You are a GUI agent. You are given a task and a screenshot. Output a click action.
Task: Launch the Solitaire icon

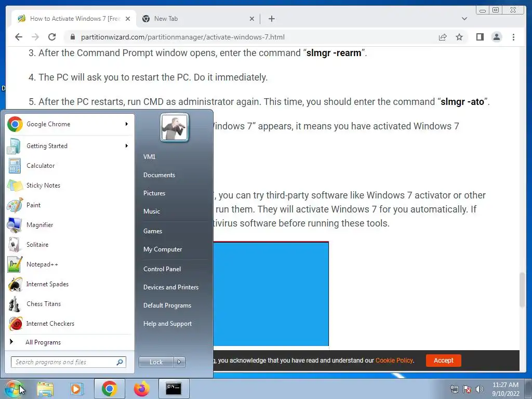pos(15,245)
